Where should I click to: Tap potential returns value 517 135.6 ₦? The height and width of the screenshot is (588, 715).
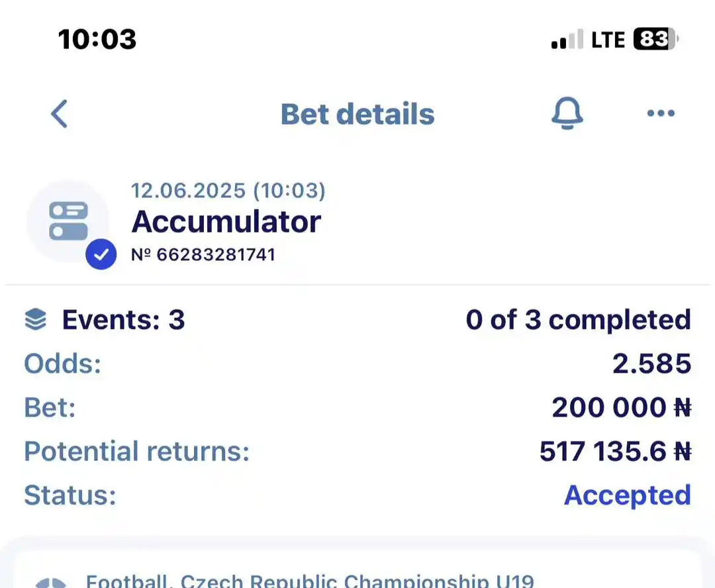(615, 451)
